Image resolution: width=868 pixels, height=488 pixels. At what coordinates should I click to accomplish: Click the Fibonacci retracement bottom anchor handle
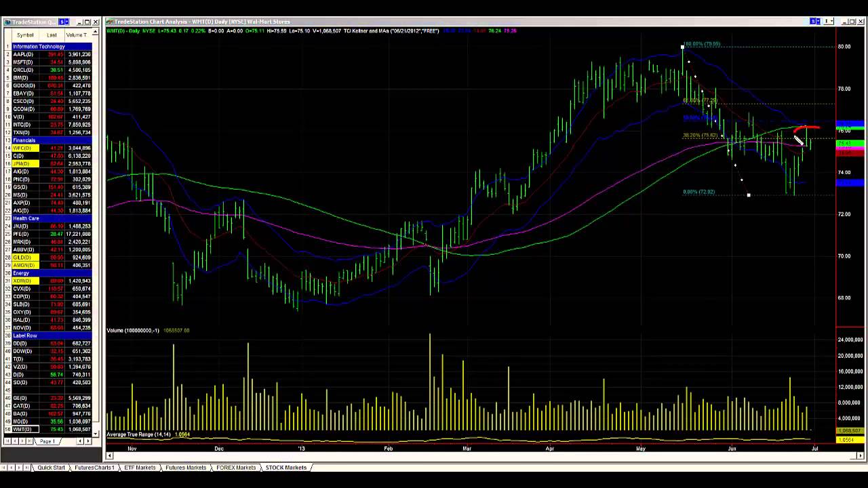(749, 195)
